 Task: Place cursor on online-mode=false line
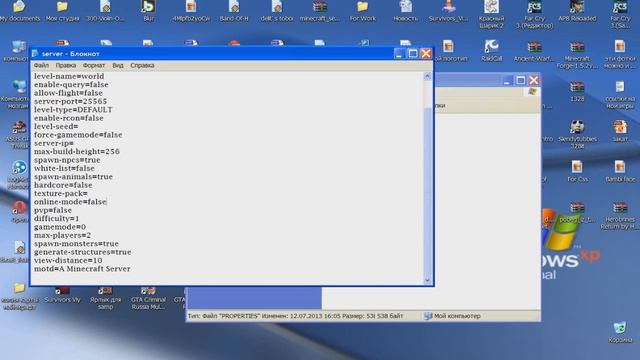[x=70, y=202]
